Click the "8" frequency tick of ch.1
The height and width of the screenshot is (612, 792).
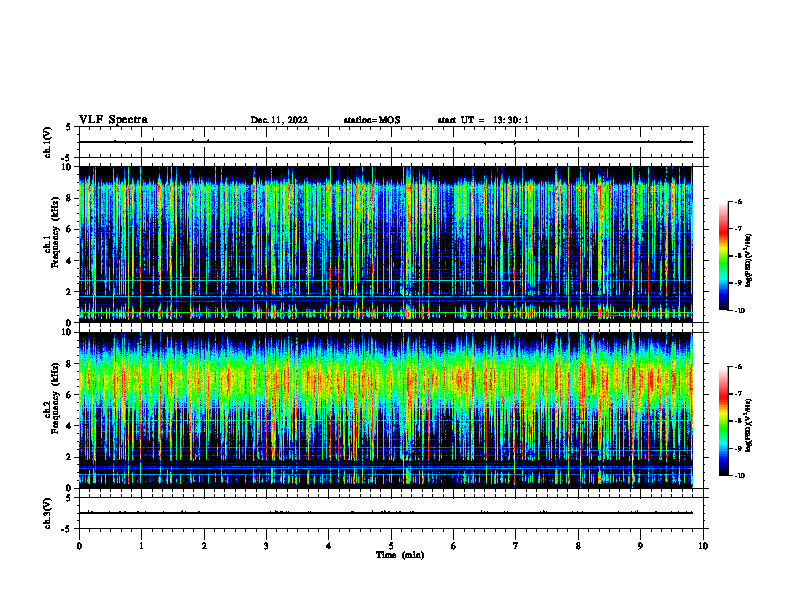[69, 198]
